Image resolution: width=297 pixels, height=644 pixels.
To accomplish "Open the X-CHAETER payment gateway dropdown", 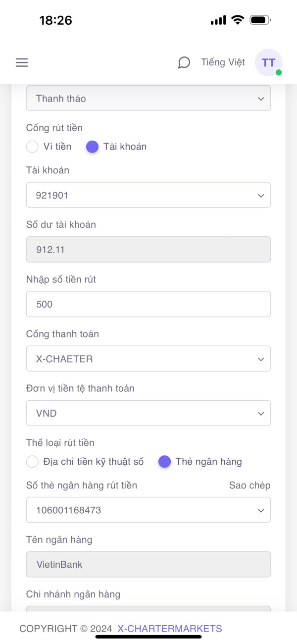I will click(x=148, y=359).
